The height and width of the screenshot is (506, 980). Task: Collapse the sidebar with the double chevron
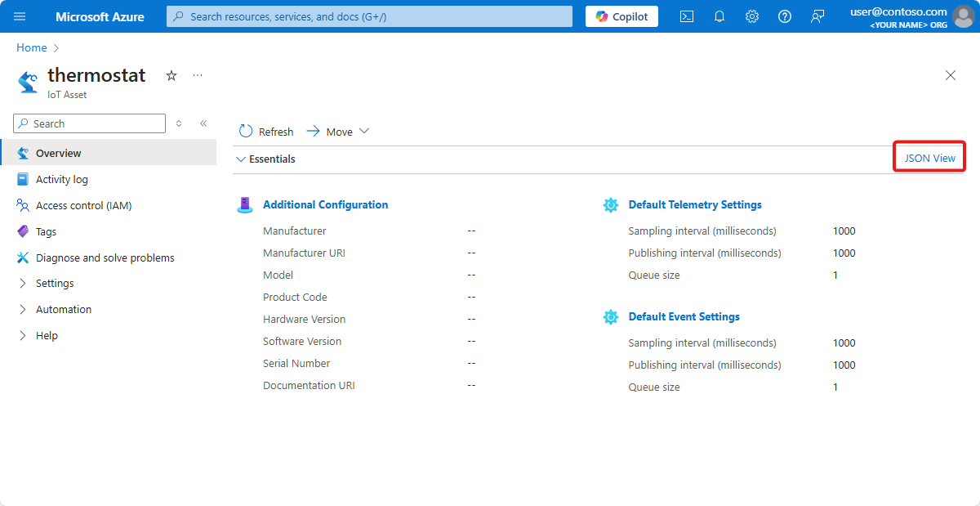(x=203, y=123)
